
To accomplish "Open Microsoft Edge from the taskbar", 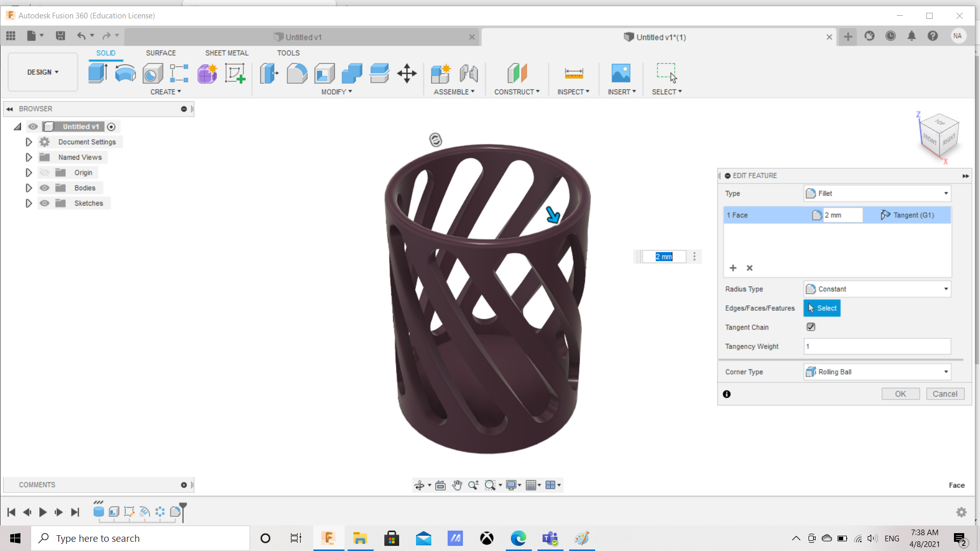I will (518, 538).
